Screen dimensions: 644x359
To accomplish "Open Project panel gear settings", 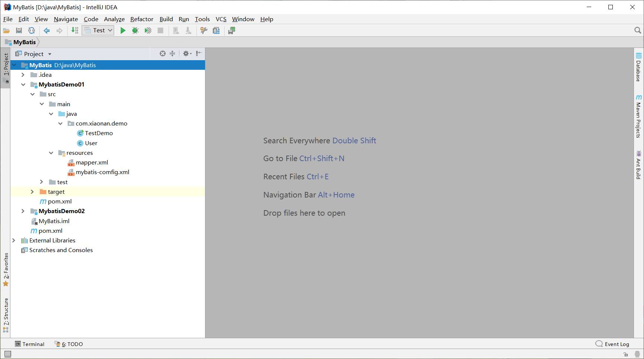I will (187, 53).
